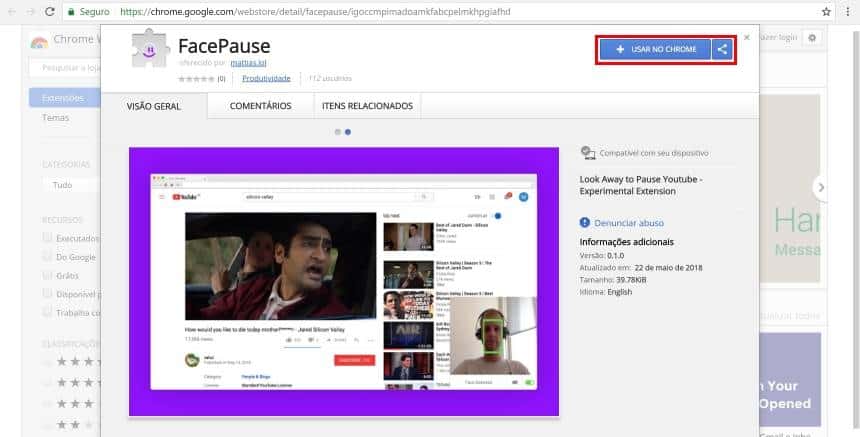Open the Chrome three-dot menu
This screenshot has width=860, height=437.
coord(847,12)
